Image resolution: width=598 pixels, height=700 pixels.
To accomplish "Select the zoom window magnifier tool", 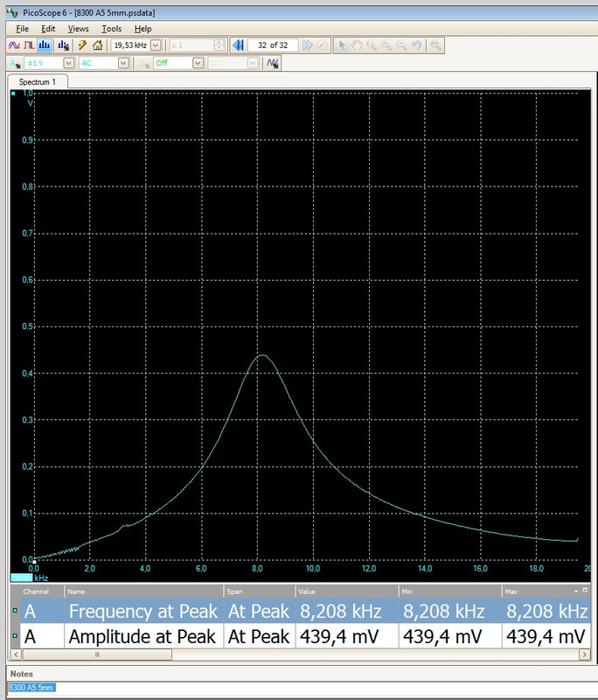I will tap(371, 45).
